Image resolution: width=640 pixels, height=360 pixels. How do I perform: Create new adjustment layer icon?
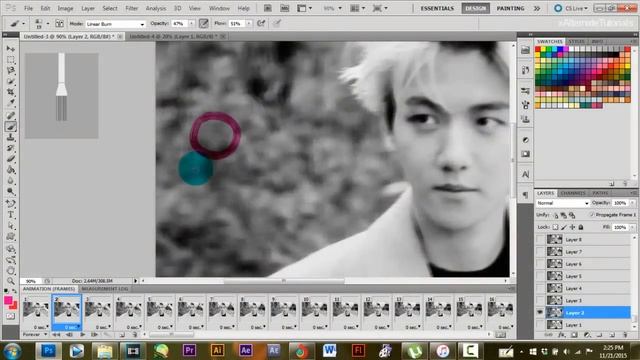tap(587, 335)
